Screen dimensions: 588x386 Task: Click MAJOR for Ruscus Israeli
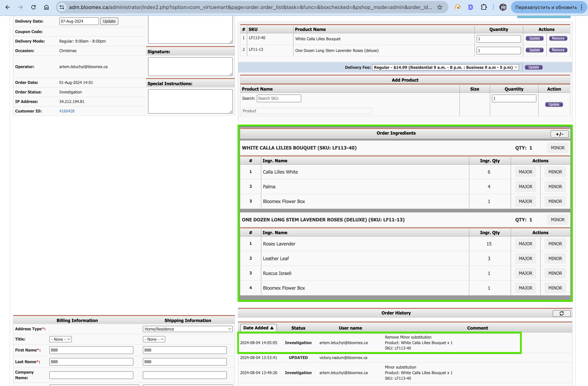click(526, 274)
